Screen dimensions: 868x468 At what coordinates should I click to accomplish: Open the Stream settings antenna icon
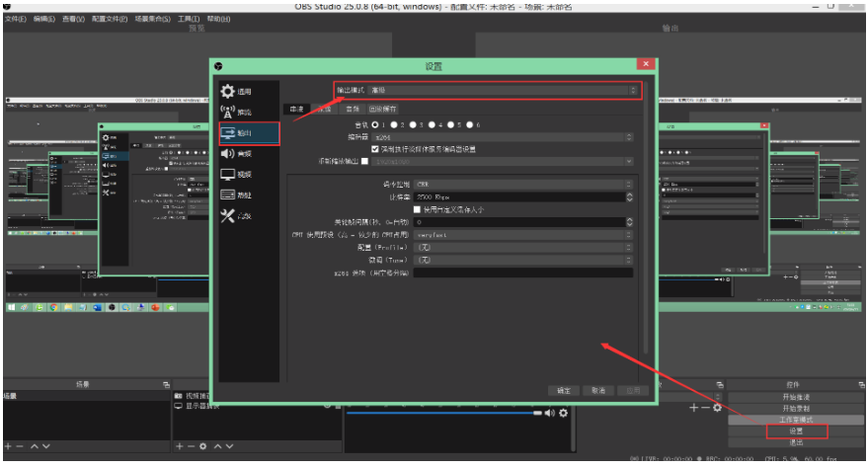227,112
